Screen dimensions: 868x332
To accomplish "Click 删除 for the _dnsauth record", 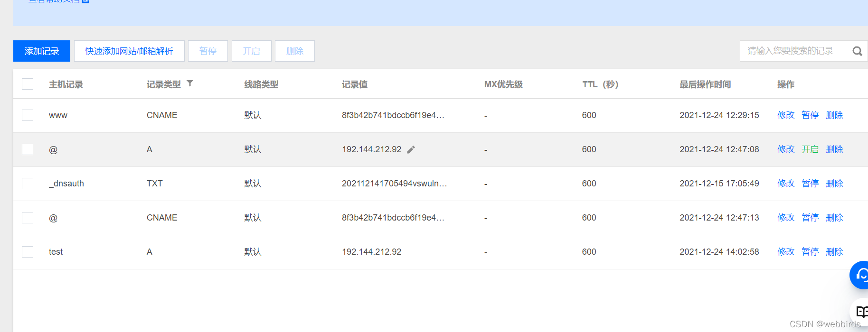I will 834,184.
